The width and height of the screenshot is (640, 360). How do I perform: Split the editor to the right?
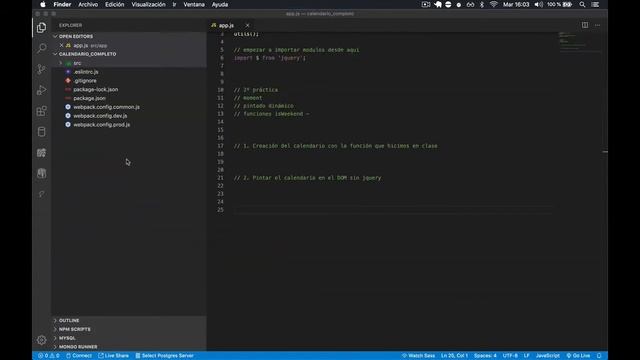[x=584, y=25]
